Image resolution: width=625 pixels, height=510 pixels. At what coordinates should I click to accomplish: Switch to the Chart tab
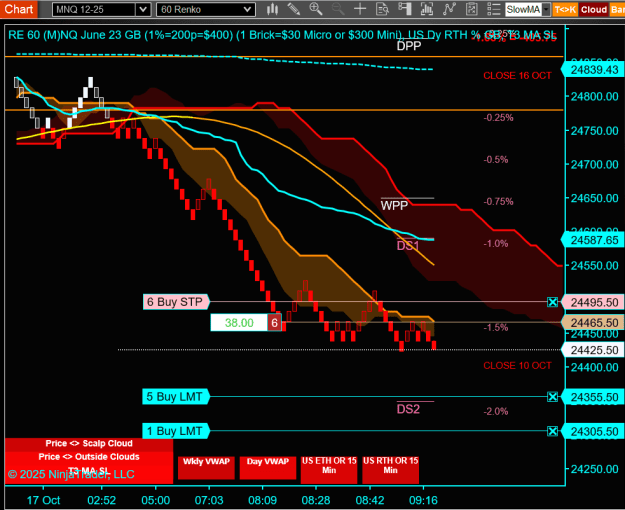[19, 9]
